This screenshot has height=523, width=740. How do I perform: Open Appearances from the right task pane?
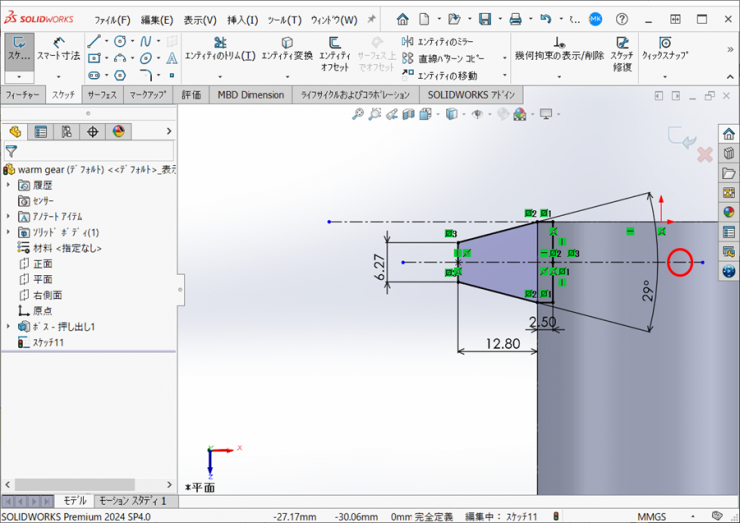(x=728, y=212)
